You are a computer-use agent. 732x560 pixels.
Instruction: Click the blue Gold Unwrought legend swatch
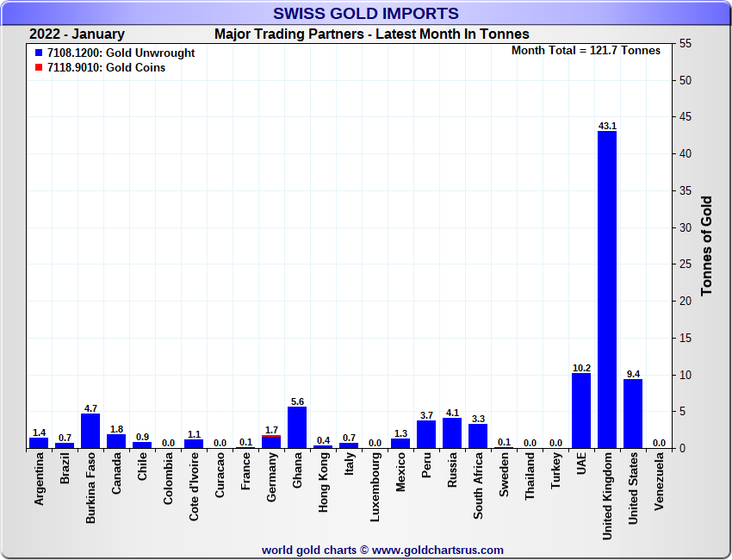point(39,53)
